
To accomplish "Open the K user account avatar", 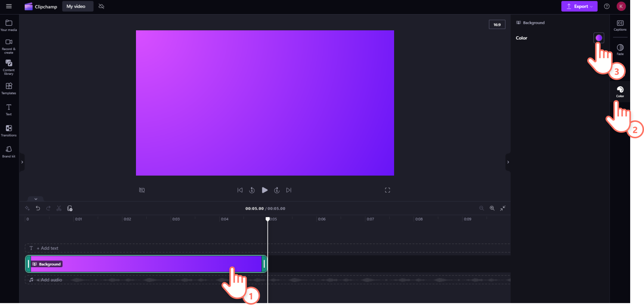I will [621, 6].
